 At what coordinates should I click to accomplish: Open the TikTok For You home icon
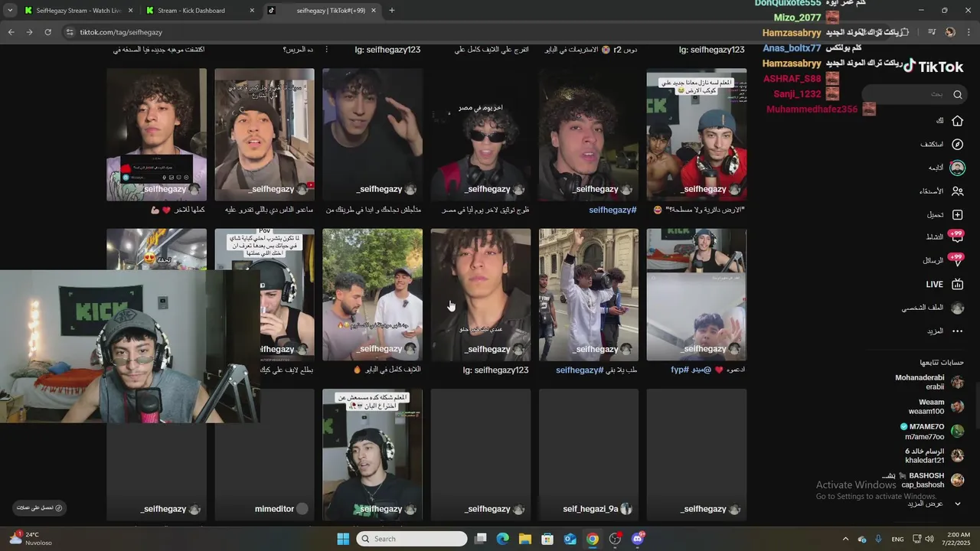957,121
